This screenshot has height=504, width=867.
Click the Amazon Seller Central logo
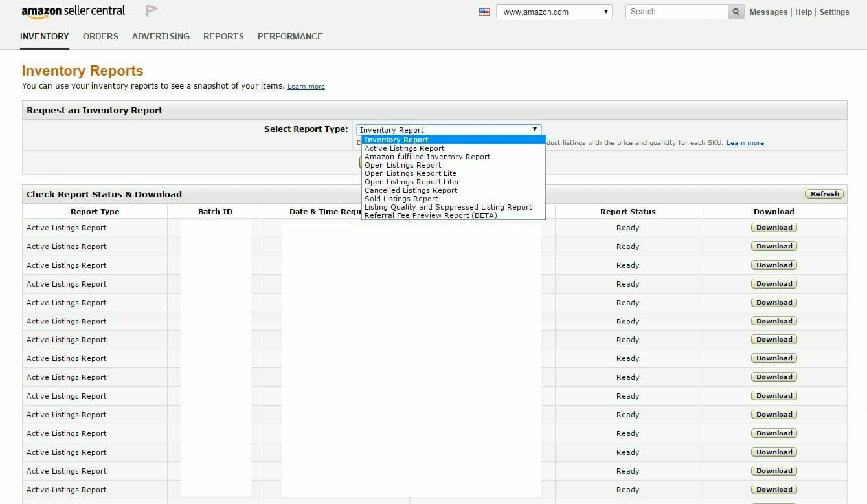click(73, 10)
